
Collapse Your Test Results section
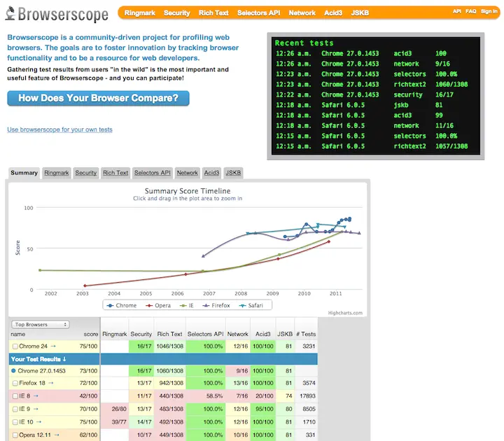(x=38, y=359)
